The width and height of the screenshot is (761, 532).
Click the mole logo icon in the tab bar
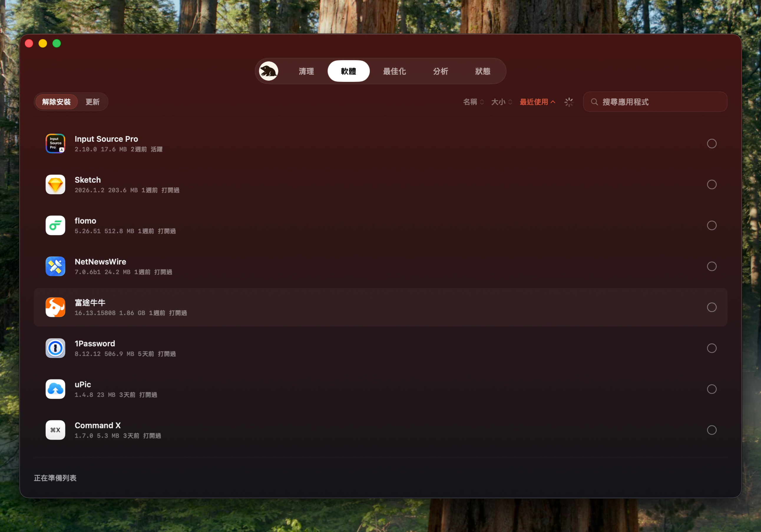pyautogui.click(x=269, y=71)
